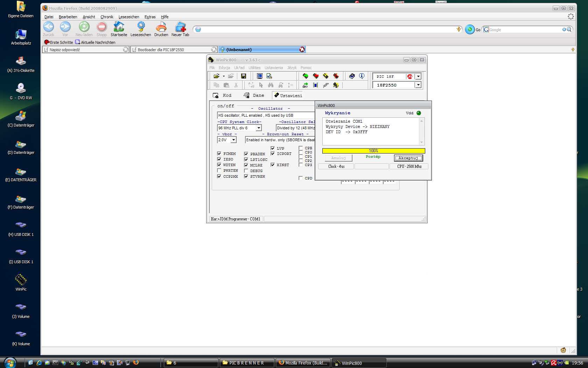
Task: Switch to the Dane tab
Action: click(x=254, y=95)
